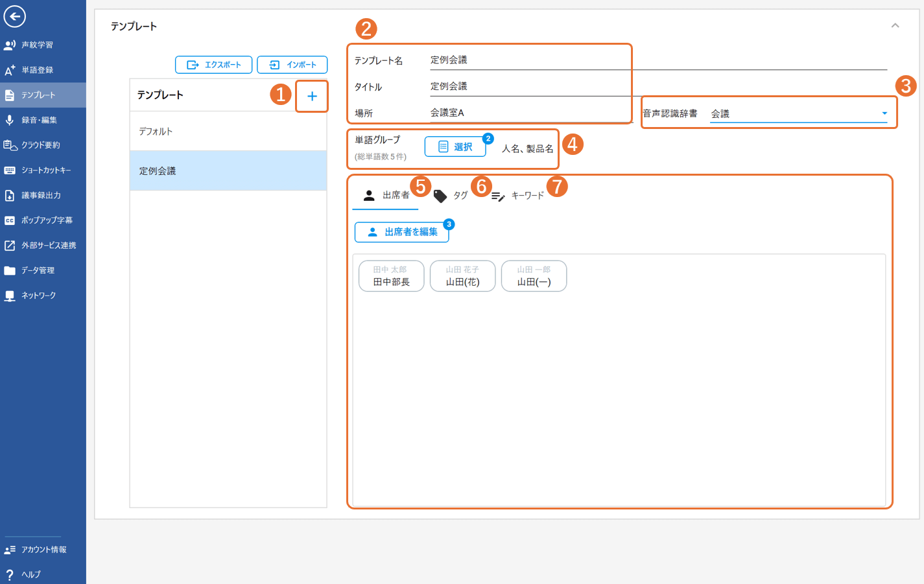This screenshot has height=584, width=924.
Task: Open クラウド要約 cloud summary page
Action: 40,145
